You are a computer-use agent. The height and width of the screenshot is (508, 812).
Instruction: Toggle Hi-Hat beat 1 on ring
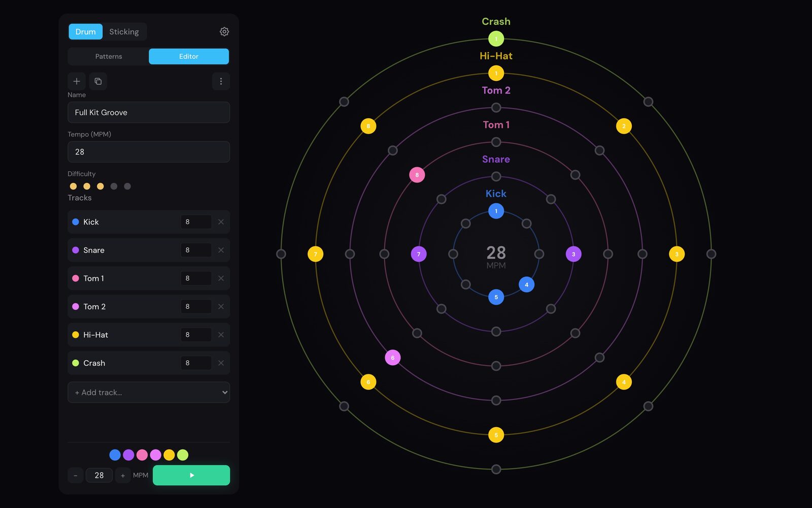[496, 73]
